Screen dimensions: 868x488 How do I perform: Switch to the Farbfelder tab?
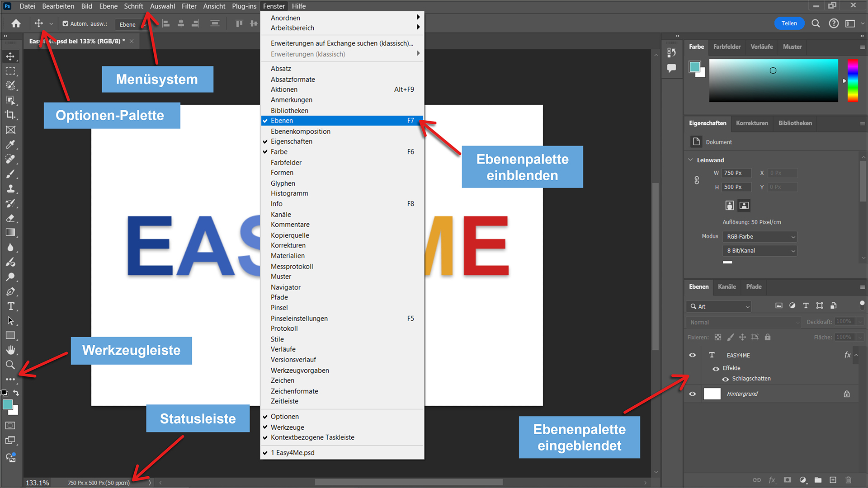pyautogui.click(x=727, y=47)
